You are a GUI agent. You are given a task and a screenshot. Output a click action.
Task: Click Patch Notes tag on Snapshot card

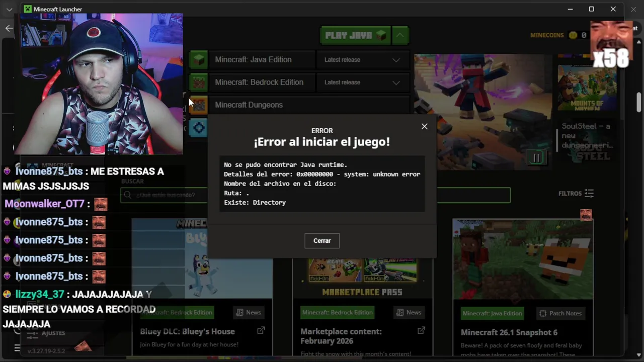560,313
